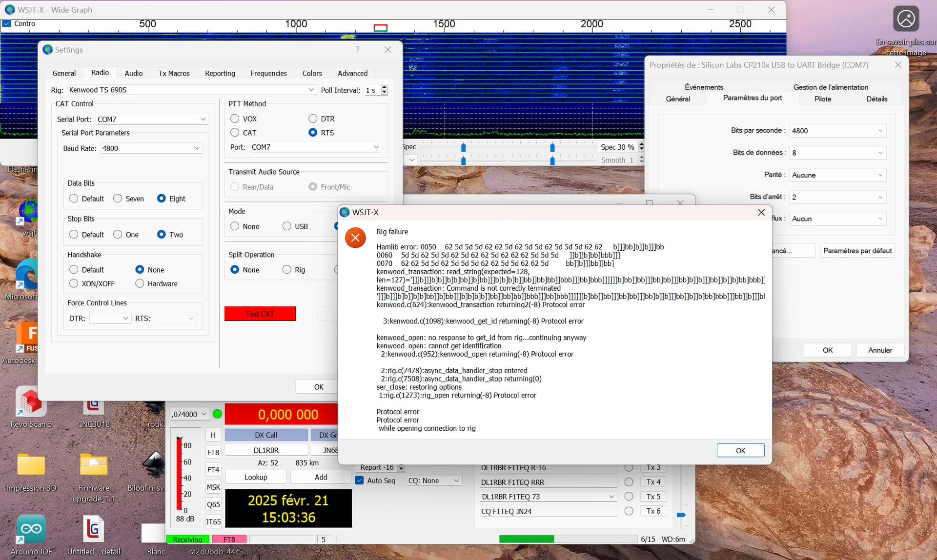Switch to the Audio settings tab
The image size is (937, 560).
pyautogui.click(x=133, y=73)
